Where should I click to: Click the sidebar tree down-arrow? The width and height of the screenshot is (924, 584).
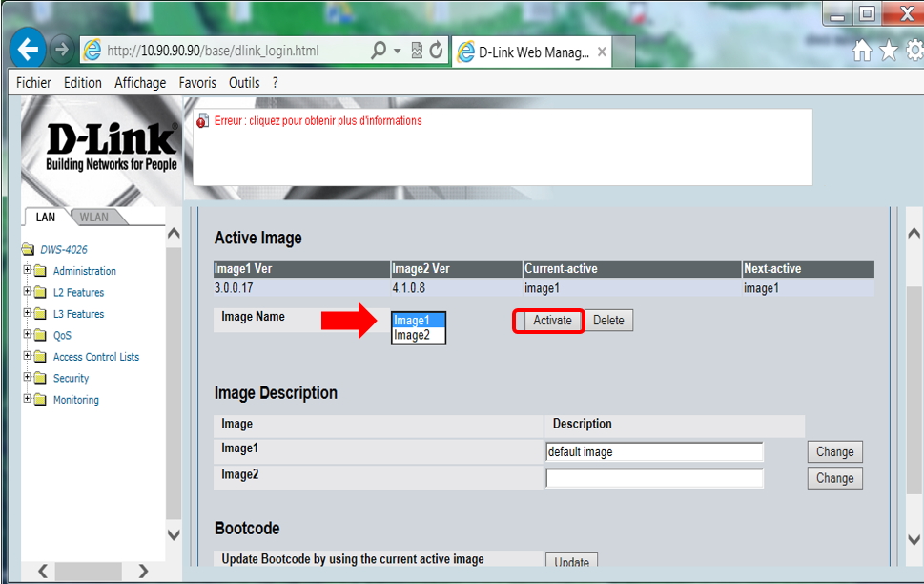[x=174, y=535]
